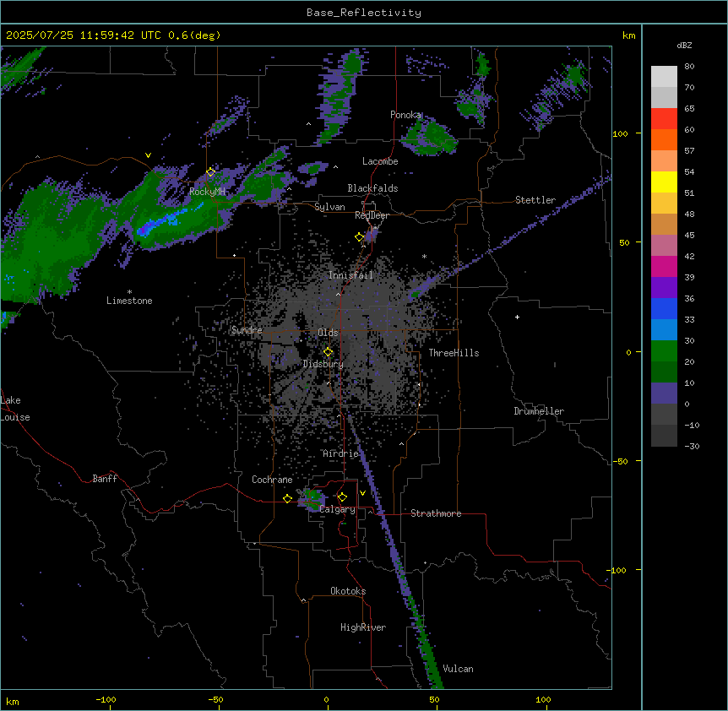Click the RedDeer city label
This screenshot has height=711, width=728.
[372, 215]
